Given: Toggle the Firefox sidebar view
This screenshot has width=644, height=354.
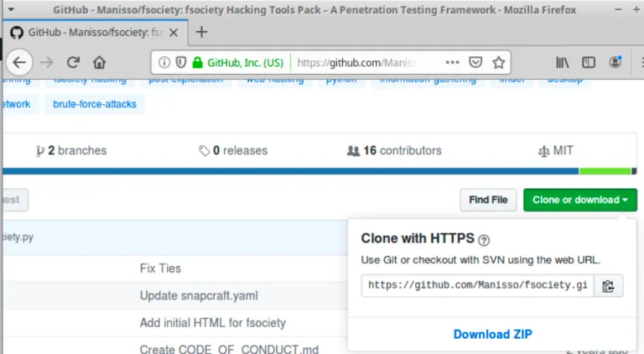Looking at the screenshot, I should pyautogui.click(x=589, y=62).
